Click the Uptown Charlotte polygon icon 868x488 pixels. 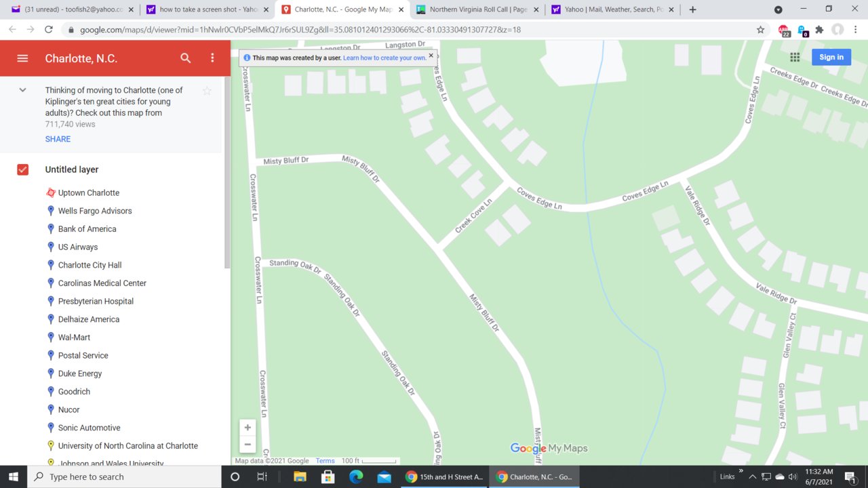50,192
